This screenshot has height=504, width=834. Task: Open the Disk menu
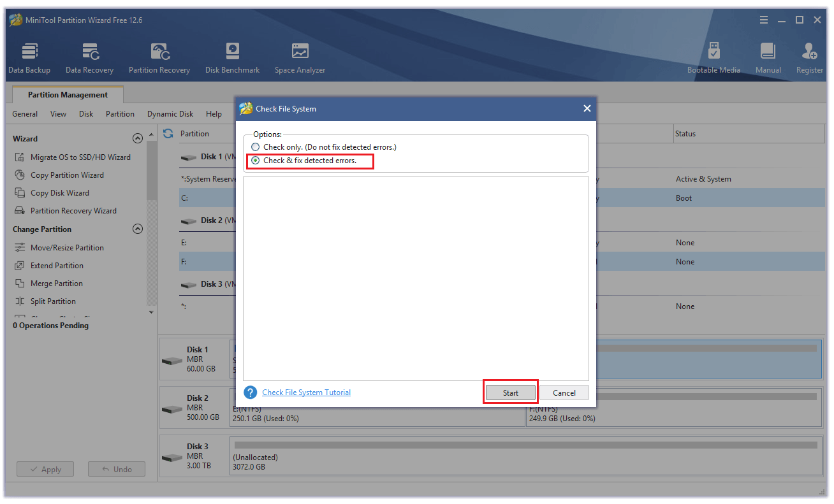(86, 114)
